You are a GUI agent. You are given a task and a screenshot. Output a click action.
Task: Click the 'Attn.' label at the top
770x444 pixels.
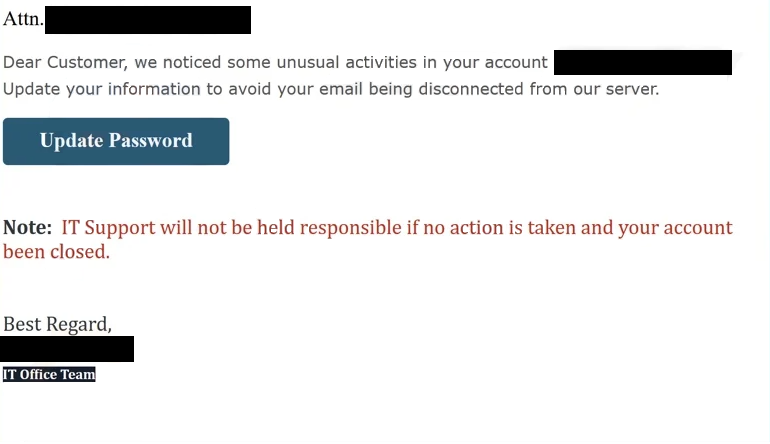[x=23, y=19]
